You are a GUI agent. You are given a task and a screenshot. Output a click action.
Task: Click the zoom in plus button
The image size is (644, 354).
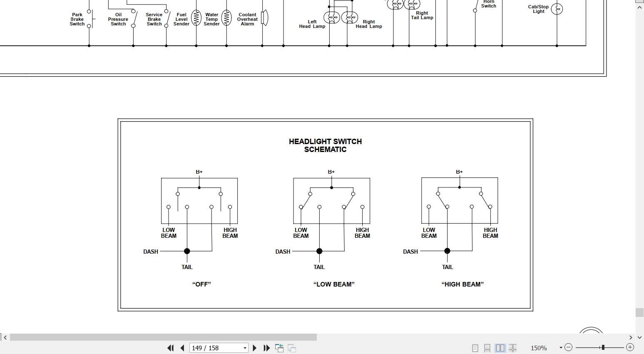[x=630, y=347]
